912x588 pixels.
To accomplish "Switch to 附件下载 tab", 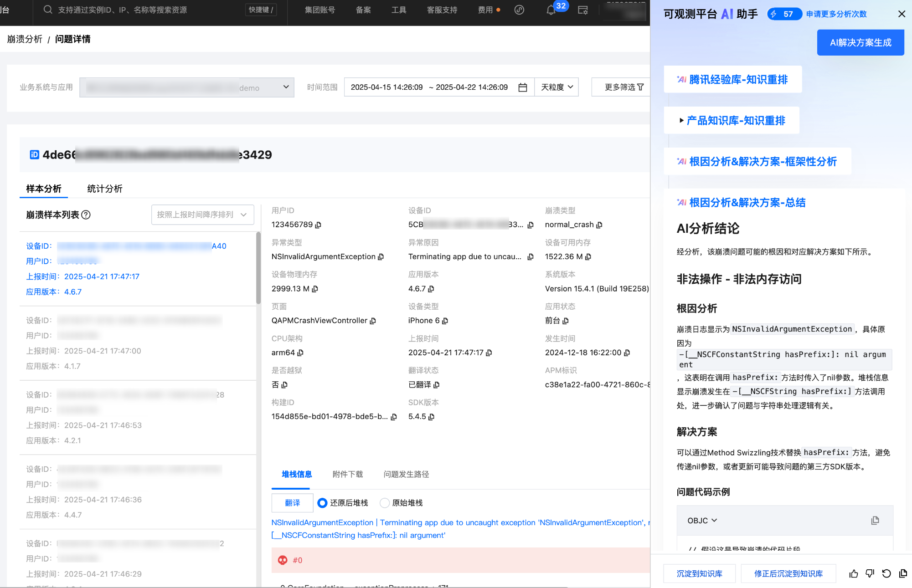I will 347,475.
